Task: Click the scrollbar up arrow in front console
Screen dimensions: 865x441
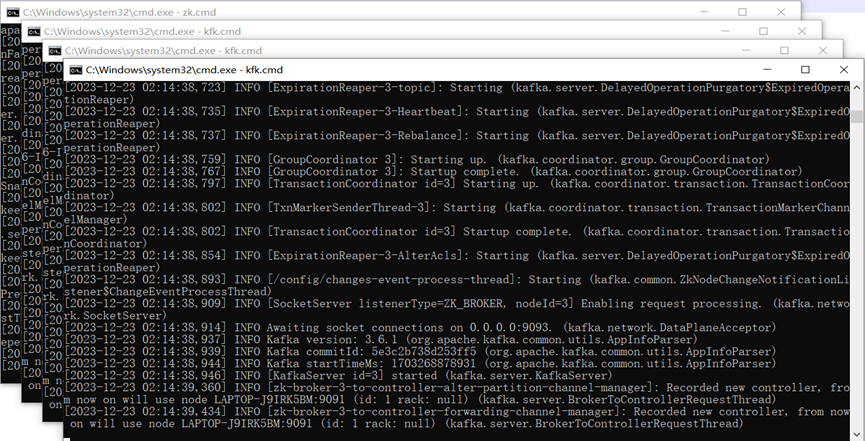Action: (x=857, y=87)
